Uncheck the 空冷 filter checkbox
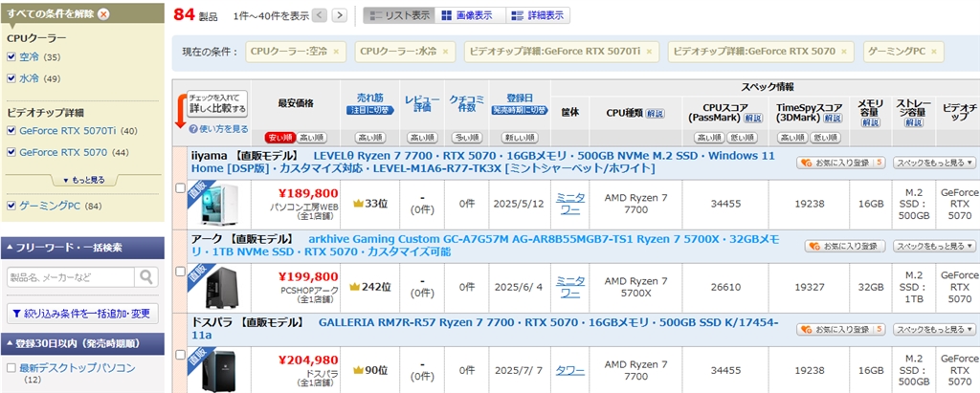This screenshot has height=393, width=980. pos(10,57)
